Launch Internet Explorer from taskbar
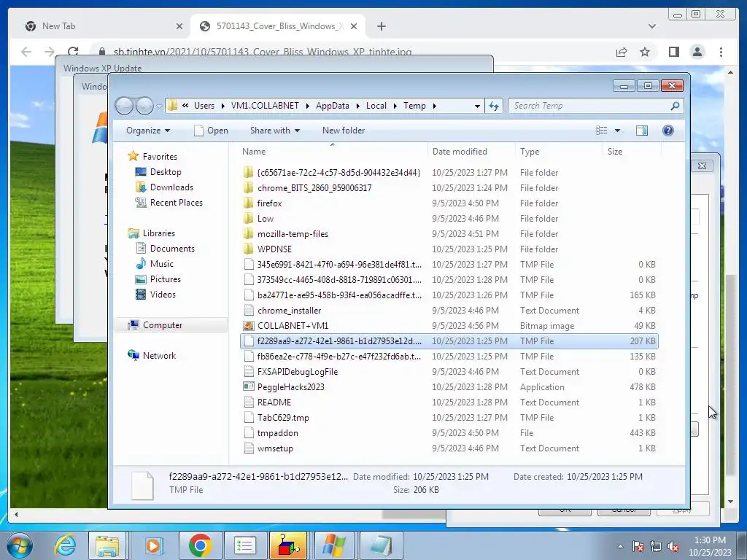 click(x=65, y=545)
